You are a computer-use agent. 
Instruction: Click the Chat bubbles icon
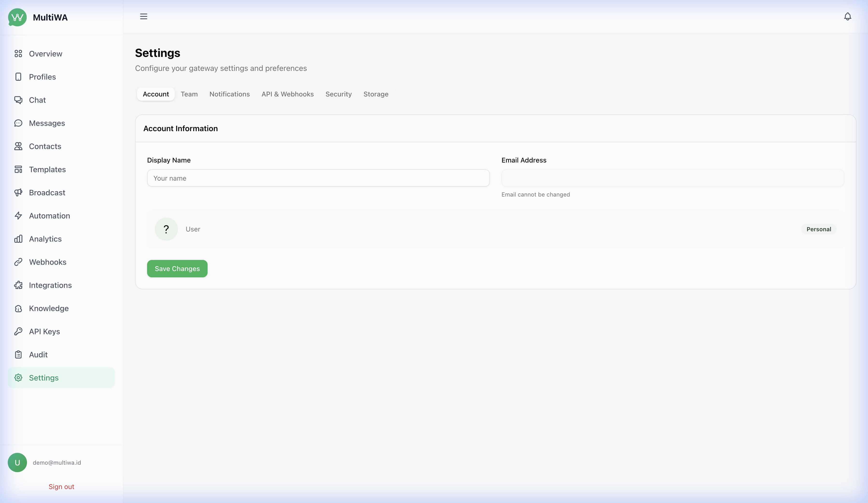[18, 100]
